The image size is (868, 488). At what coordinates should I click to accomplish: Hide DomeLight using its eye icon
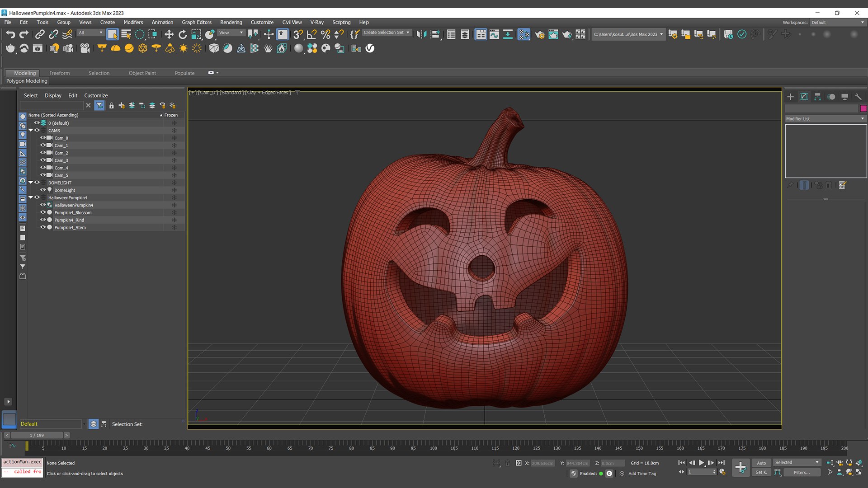[43, 190]
